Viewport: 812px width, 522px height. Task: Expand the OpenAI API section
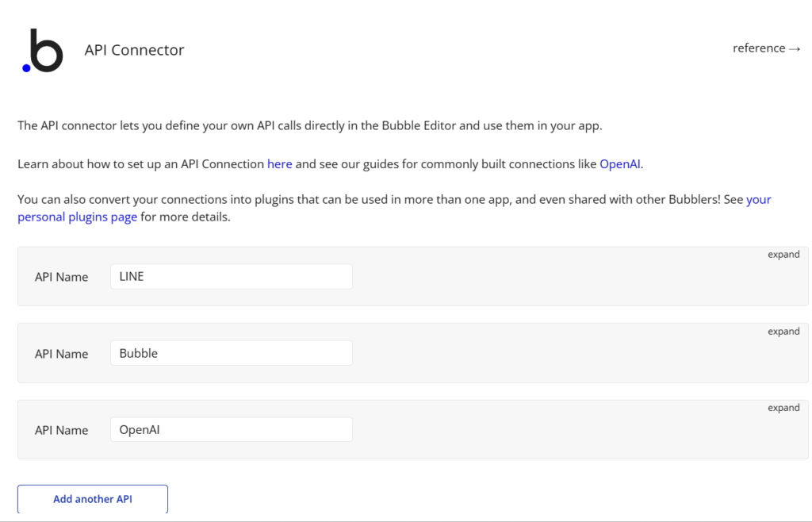tap(783, 408)
